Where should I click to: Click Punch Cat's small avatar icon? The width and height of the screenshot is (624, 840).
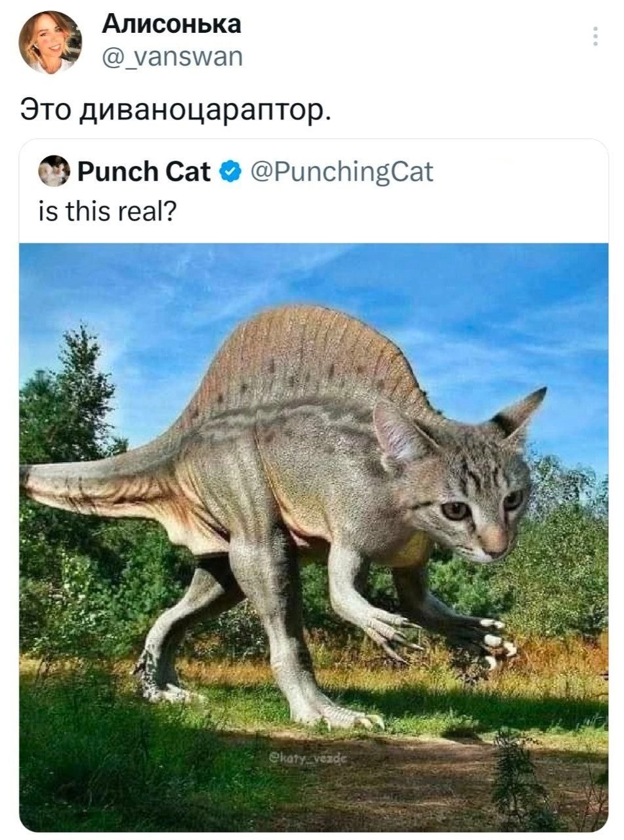[x=54, y=171]
